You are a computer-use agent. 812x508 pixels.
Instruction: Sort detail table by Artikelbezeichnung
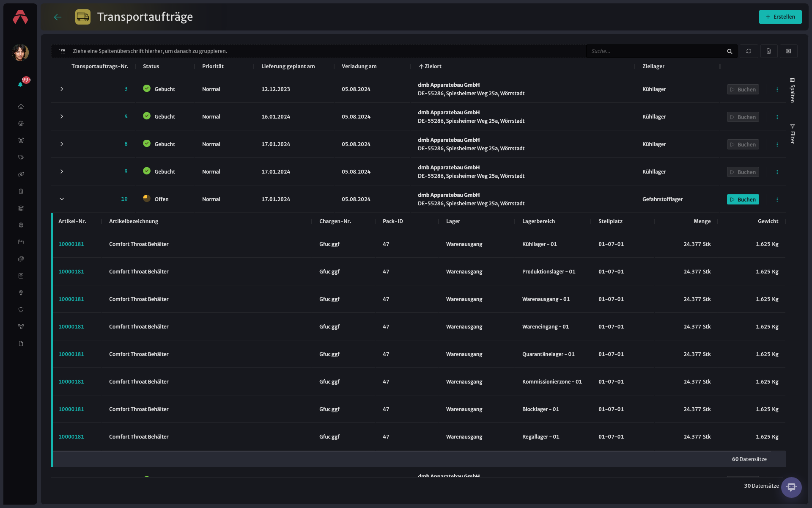(134, 221)
